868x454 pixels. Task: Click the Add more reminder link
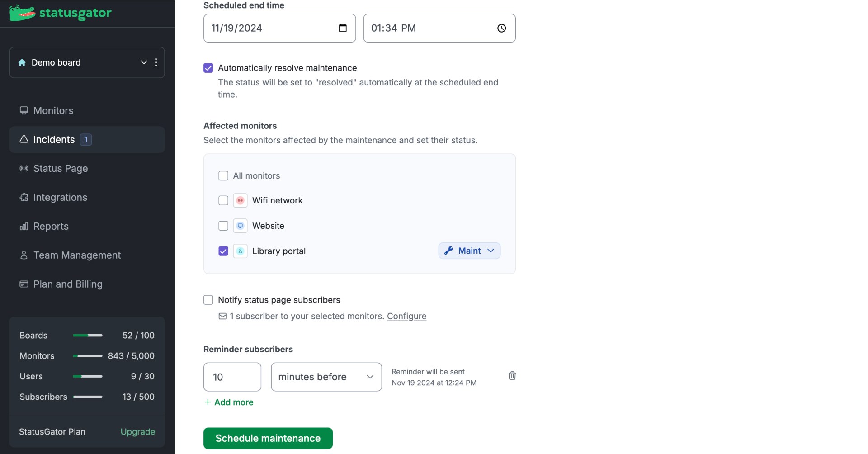pos(229,402)
